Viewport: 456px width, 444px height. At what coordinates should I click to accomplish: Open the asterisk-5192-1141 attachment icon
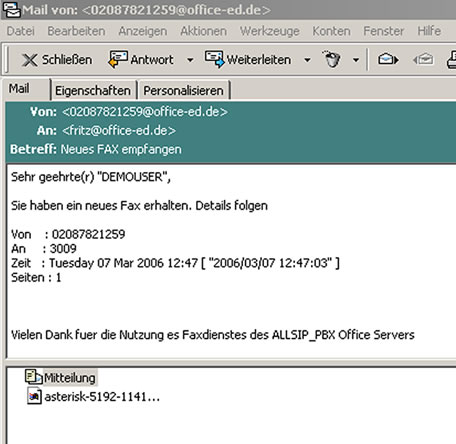34,396
